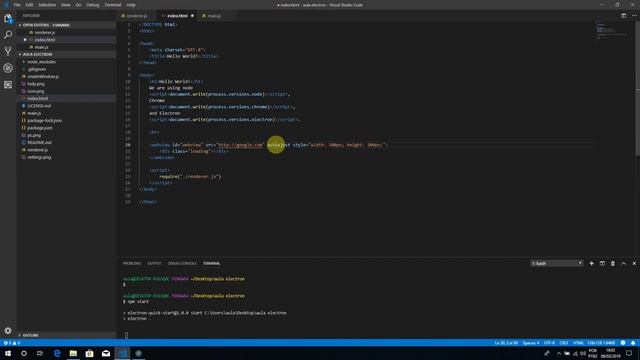Switch to the renderer.js editor tab
This screenshot has width=640, height=360.
point(137,16)
